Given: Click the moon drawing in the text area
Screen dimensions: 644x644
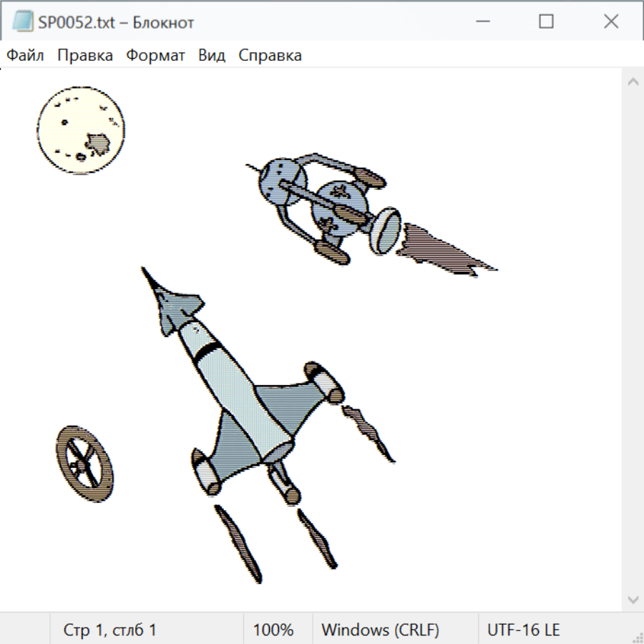Looking at the screenshot, I should (x=77, y=130).
